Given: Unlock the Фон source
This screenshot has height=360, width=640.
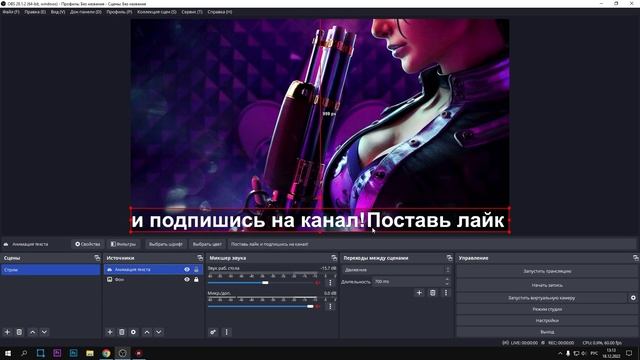Looking at the screenshot, I should 196,280.
